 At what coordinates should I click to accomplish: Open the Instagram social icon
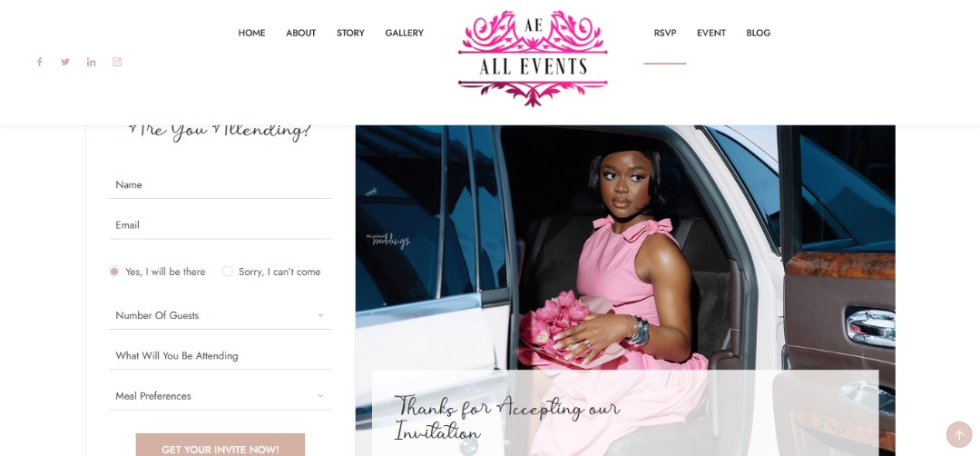(x=117, y=62)
